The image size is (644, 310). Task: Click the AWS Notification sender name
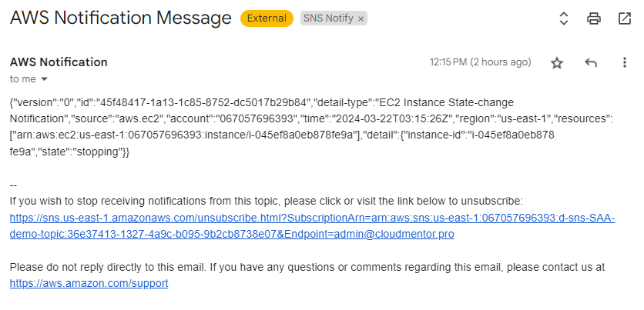(59, 62)
